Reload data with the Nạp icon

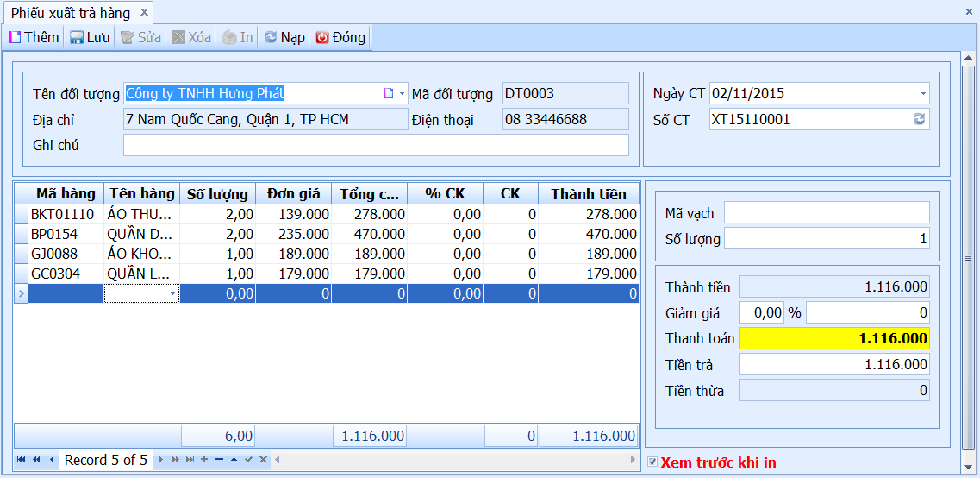(271, 38)
